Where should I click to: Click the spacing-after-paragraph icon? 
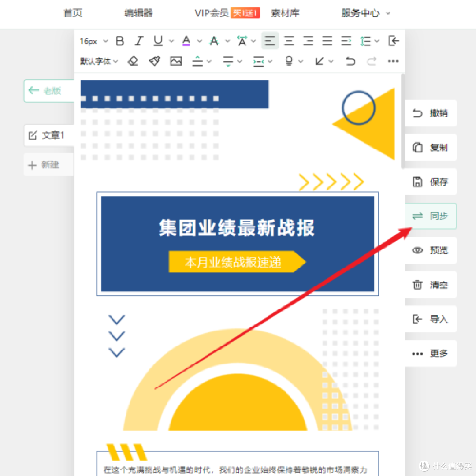[x=228, y=61]
